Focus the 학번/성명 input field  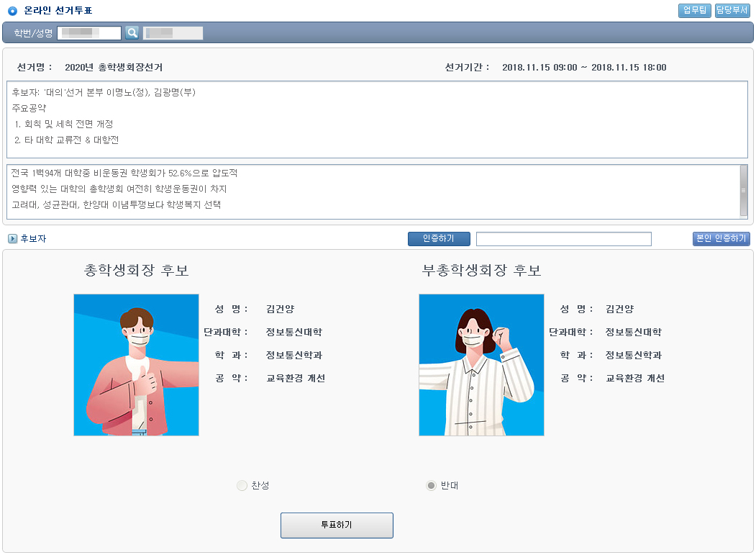pos(89,32)
